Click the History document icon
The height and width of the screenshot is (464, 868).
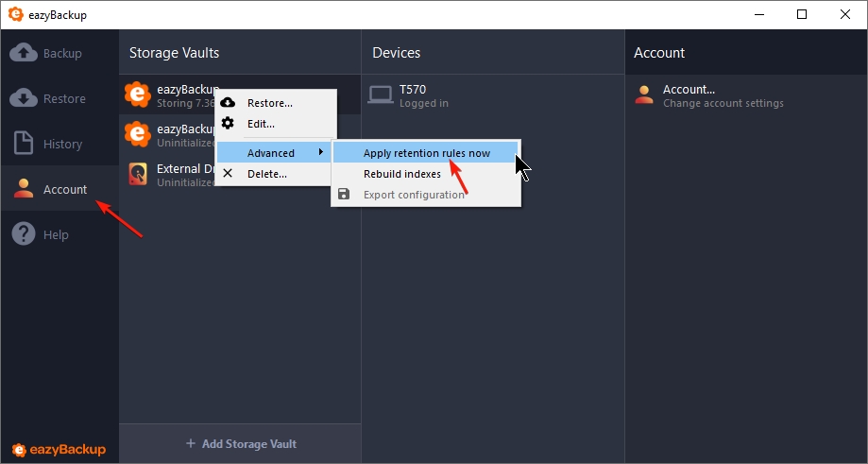(24, 144)
